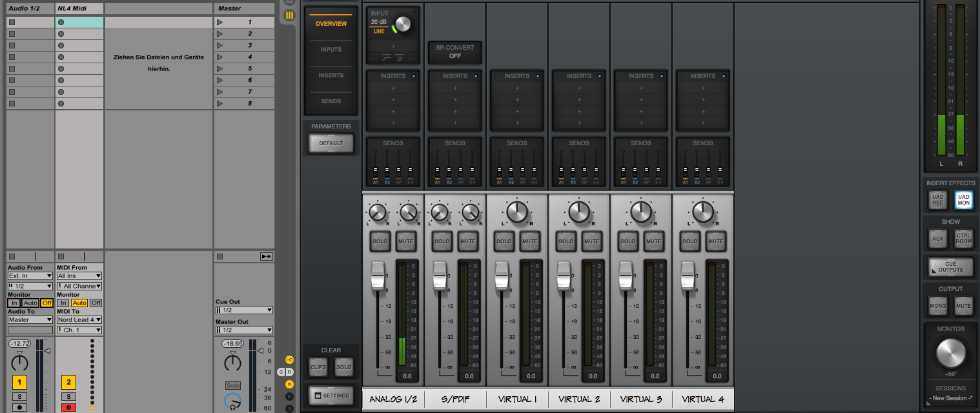Open the Cue Out 1/2 dropdown
The image size is (980, 413).
244,310
